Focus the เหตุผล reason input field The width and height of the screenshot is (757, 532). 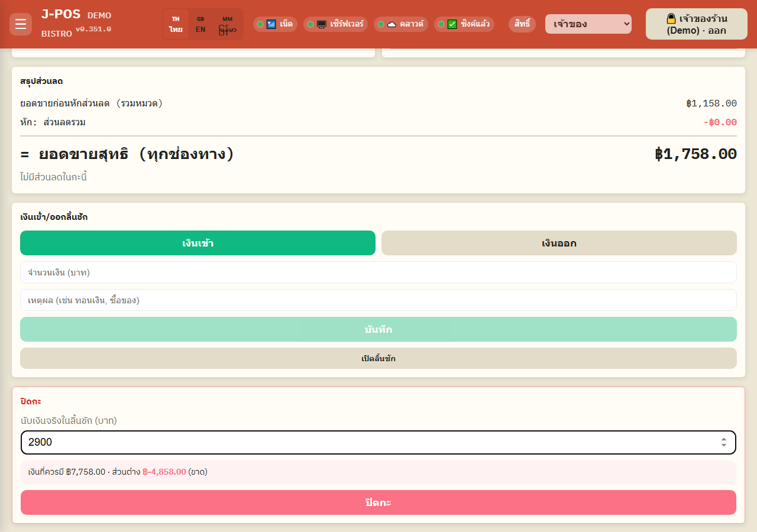click(378, 300)
